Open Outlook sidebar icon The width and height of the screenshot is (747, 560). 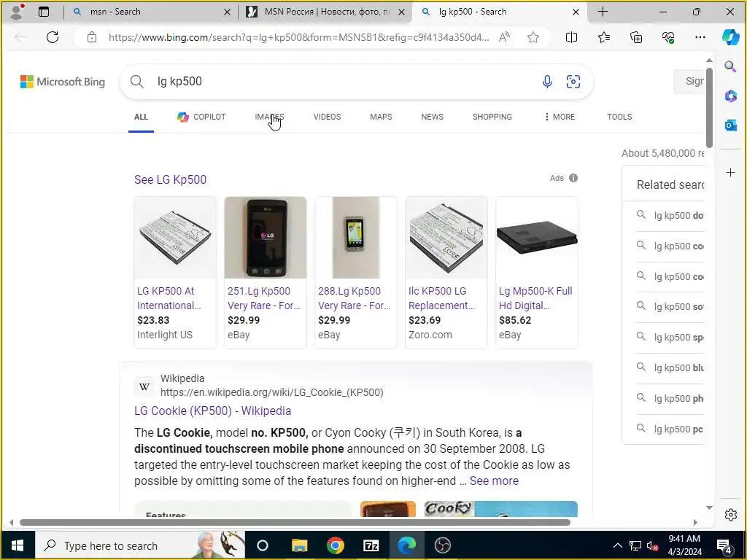(x=730, y=125)
